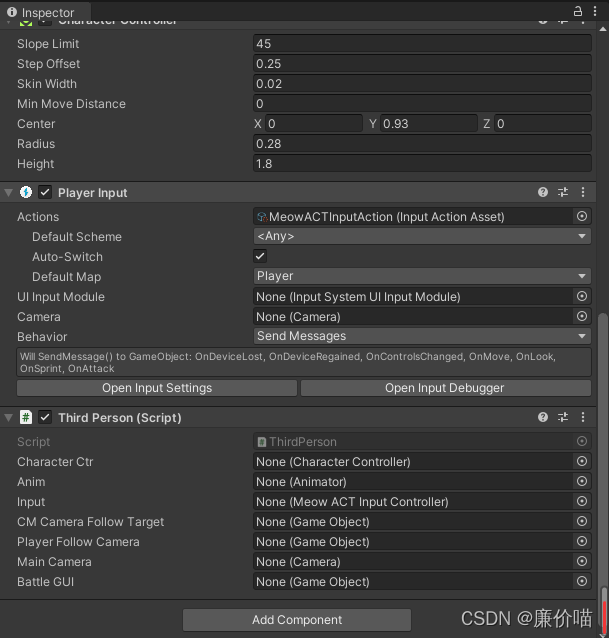Open object picker for Character Ctr
Image resolution: width=609 pixels, height=638 pixels.
582,461
